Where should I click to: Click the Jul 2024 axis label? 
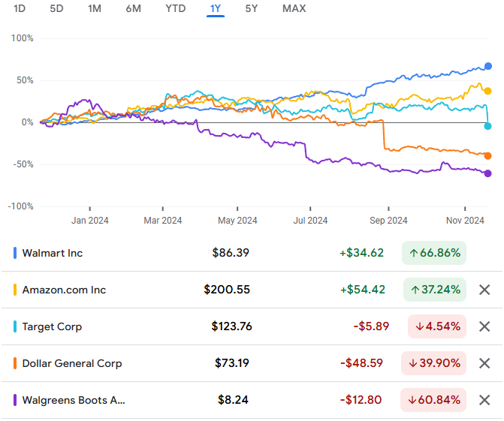point(310,221)
